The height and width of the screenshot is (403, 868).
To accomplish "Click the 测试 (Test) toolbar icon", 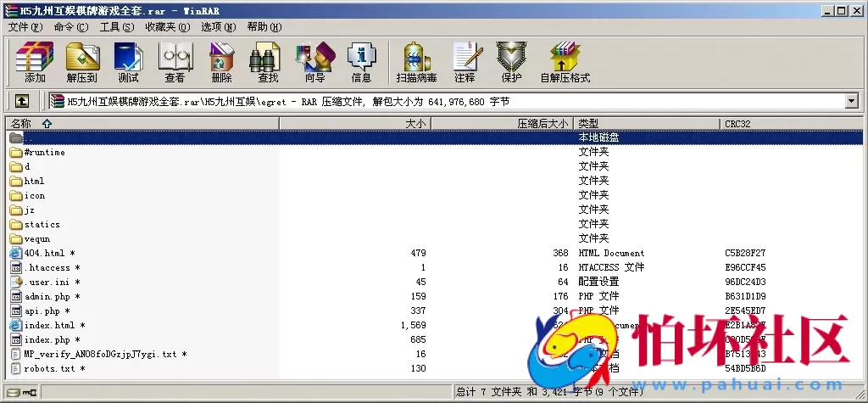I will pos(129,62).
